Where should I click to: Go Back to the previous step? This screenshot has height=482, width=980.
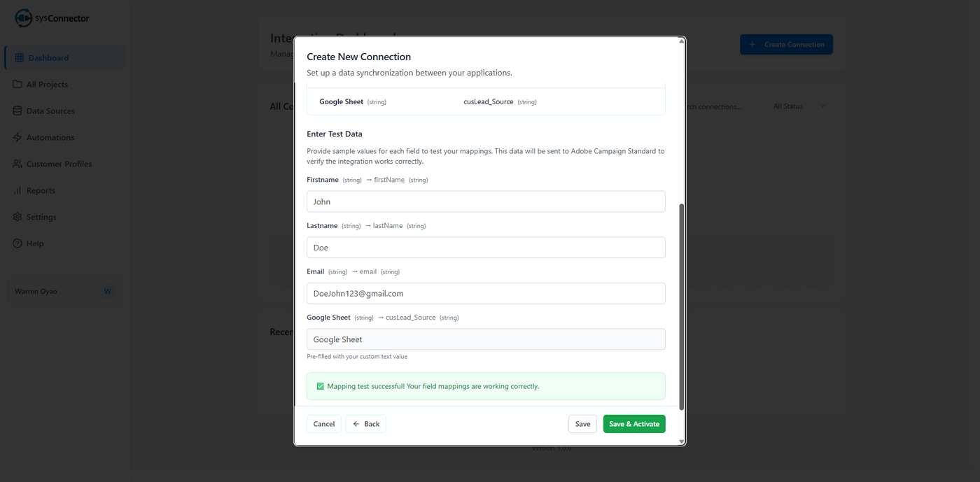click(366, 424)
